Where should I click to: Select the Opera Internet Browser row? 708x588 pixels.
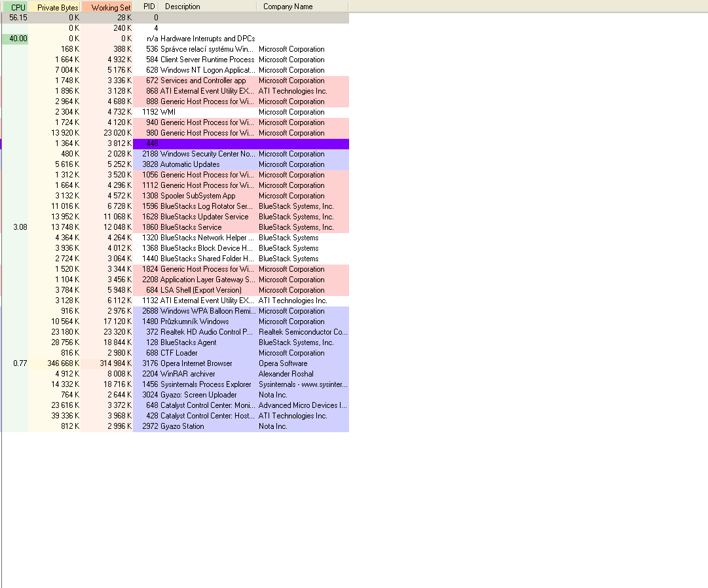point(175,363)
